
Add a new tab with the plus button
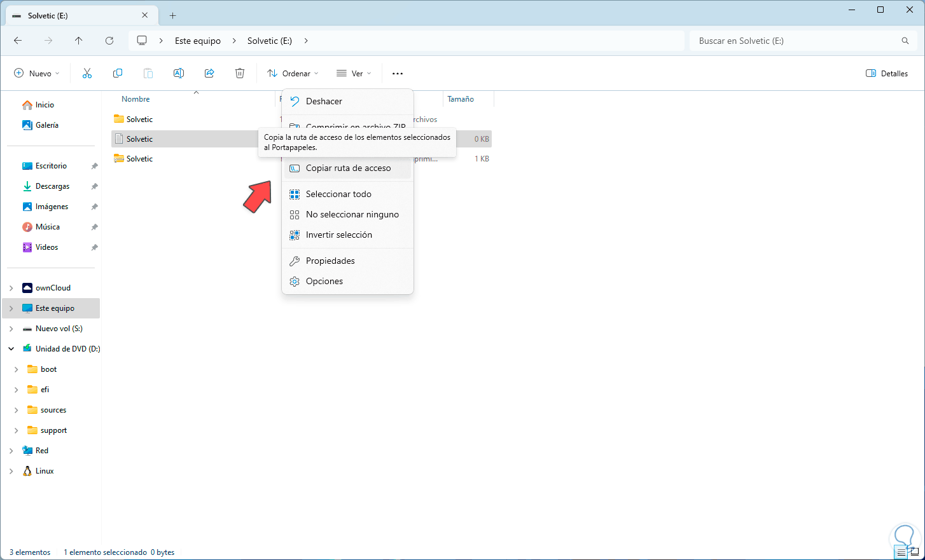(172, 15)
